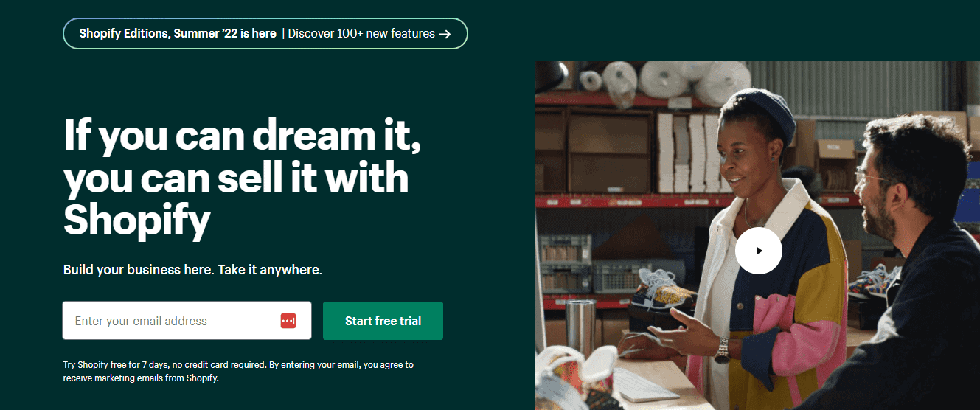
Task: Click the packing rolls on the top shelf
Action: point(664,79)
